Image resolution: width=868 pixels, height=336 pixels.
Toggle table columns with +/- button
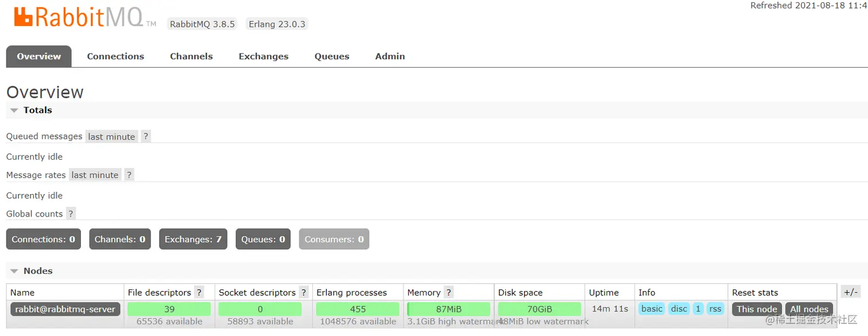coord(850,292)
